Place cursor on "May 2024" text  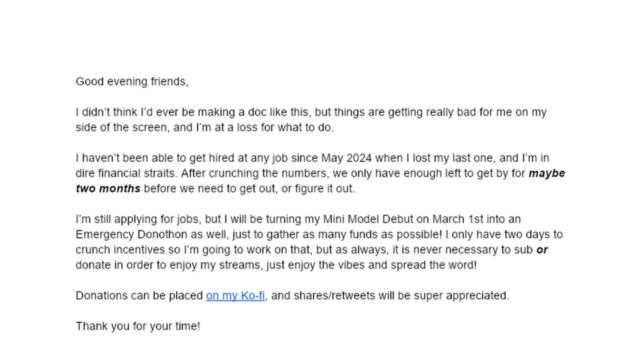click(346, 158)
